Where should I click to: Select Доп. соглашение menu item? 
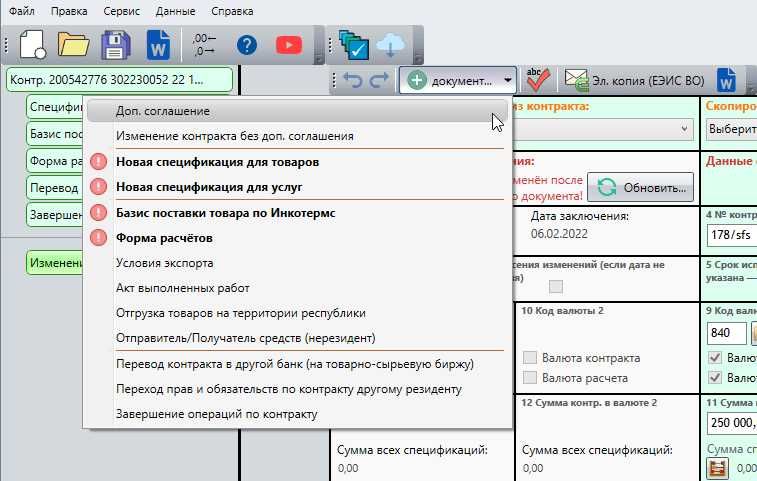click(297, 111)
